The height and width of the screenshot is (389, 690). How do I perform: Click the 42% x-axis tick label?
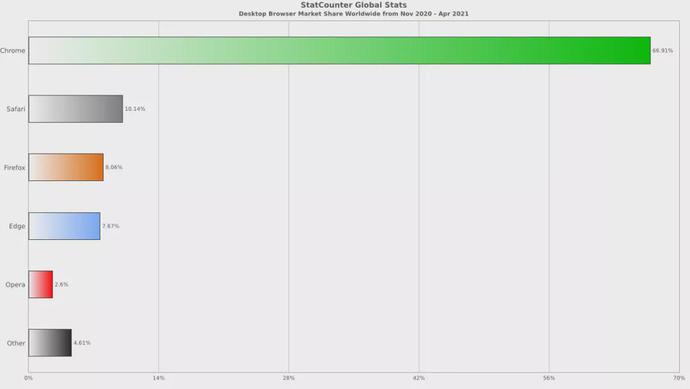[x=419, y=378]
